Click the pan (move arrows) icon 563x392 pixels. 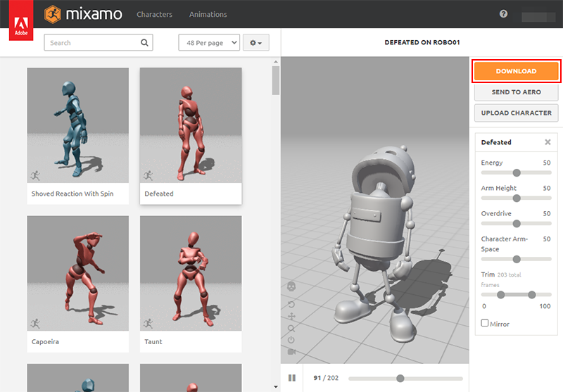tap(291, 317)
